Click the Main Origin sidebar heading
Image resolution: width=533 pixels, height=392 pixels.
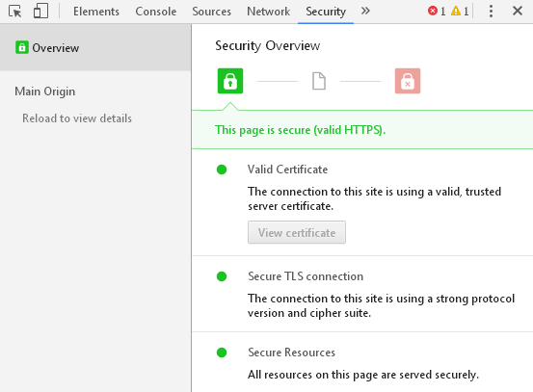(45, 91)
